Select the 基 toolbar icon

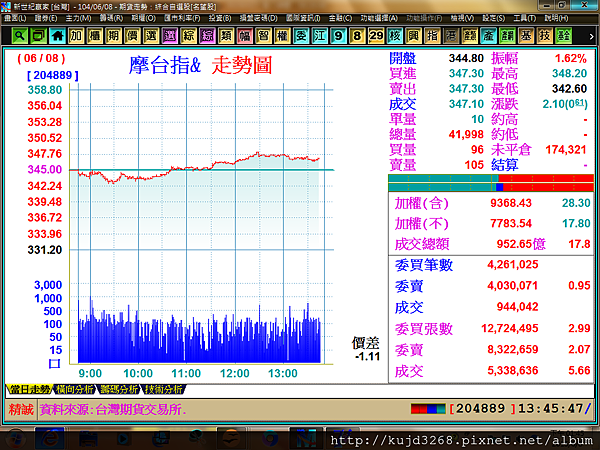tap(526, 36)
